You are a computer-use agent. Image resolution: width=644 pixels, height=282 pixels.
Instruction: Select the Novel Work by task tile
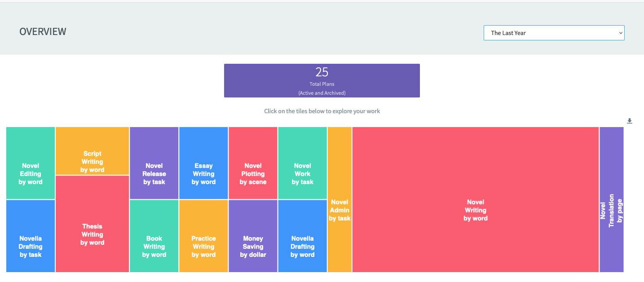[x=302, y=174]
